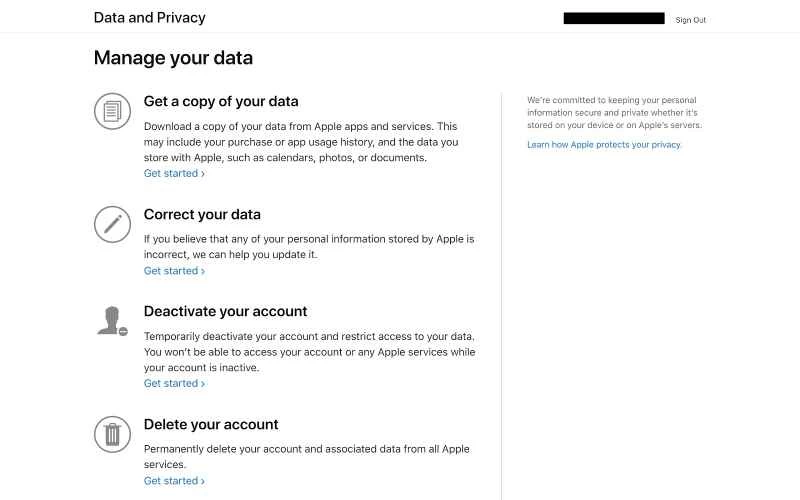
Task: Open Learn how Apple protects your privacy
Action: (x=604, y=144)
